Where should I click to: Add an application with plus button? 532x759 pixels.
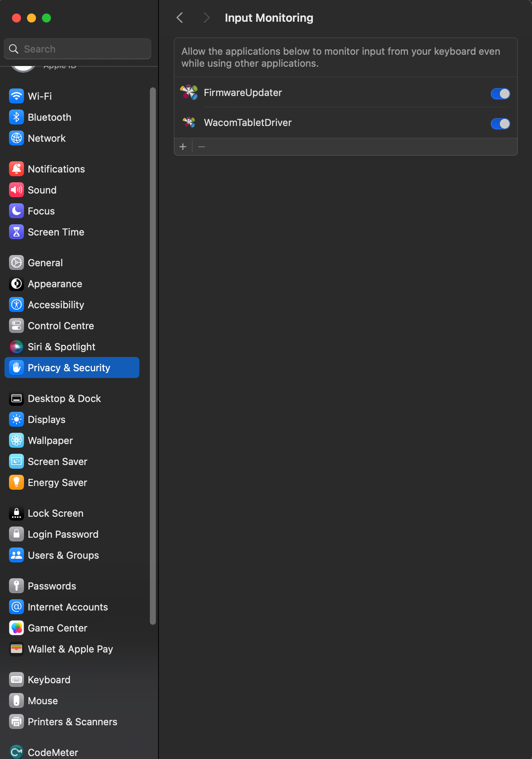pos(183,147)
